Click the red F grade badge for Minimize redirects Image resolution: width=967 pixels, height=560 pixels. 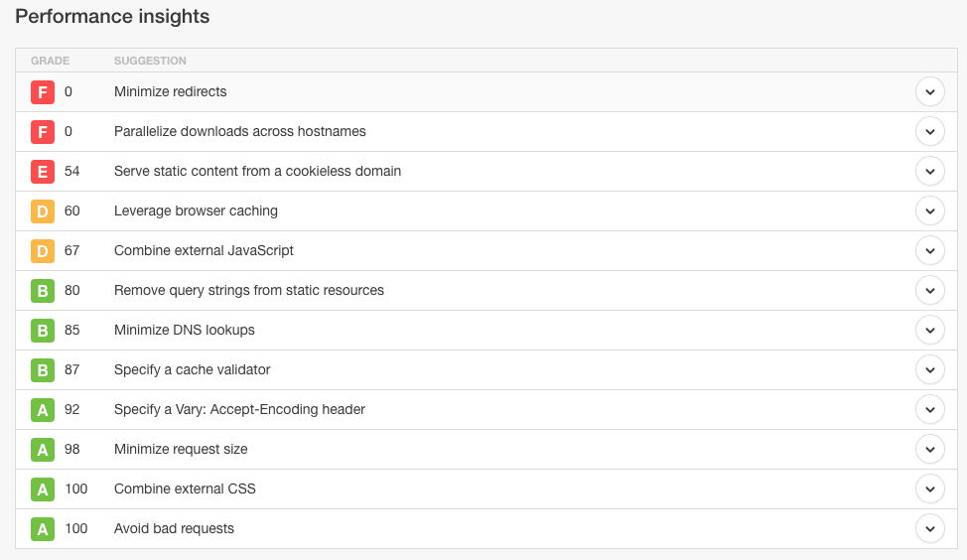[x=43, y=92]
